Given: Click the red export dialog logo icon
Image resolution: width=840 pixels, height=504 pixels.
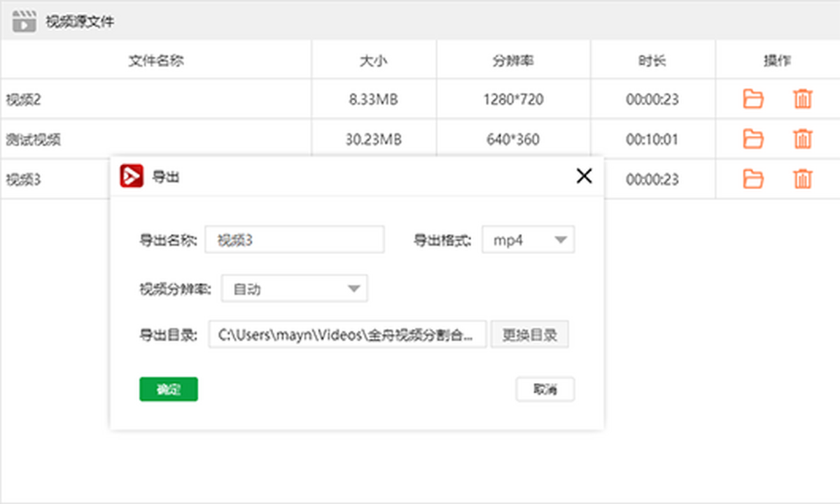Looking at the screenshot, I should [132, 176].
